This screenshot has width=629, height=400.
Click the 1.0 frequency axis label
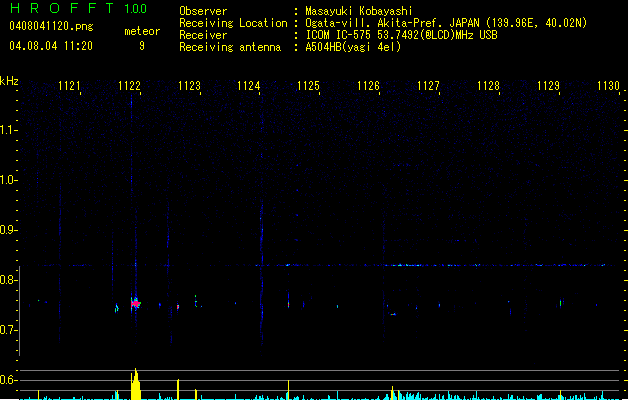pos(8,180)
